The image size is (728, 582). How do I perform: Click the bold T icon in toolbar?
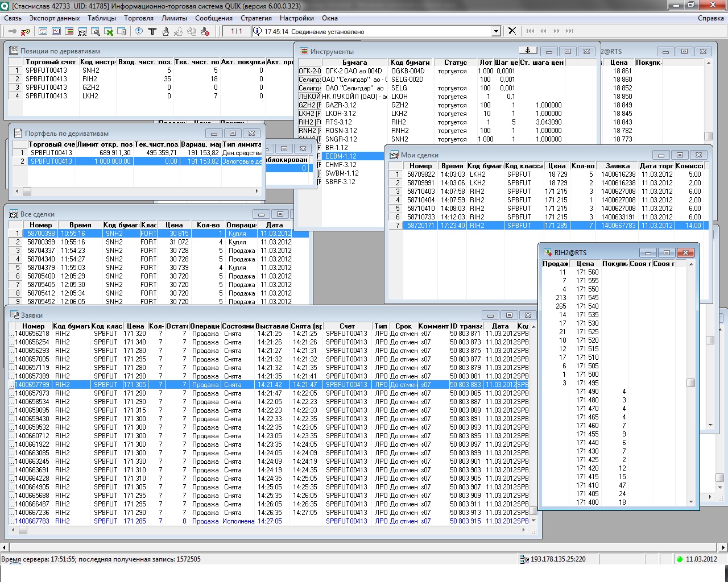[152, 31]
